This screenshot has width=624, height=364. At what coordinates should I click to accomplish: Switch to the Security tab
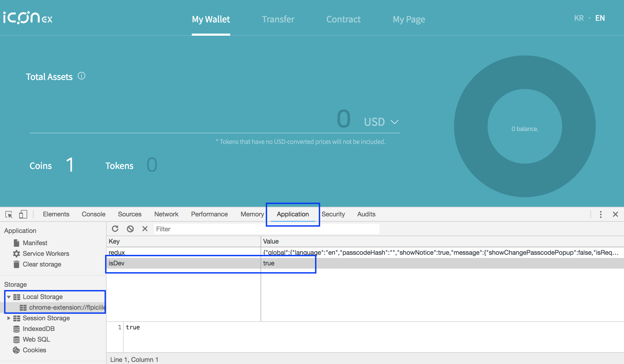point(333,214)
